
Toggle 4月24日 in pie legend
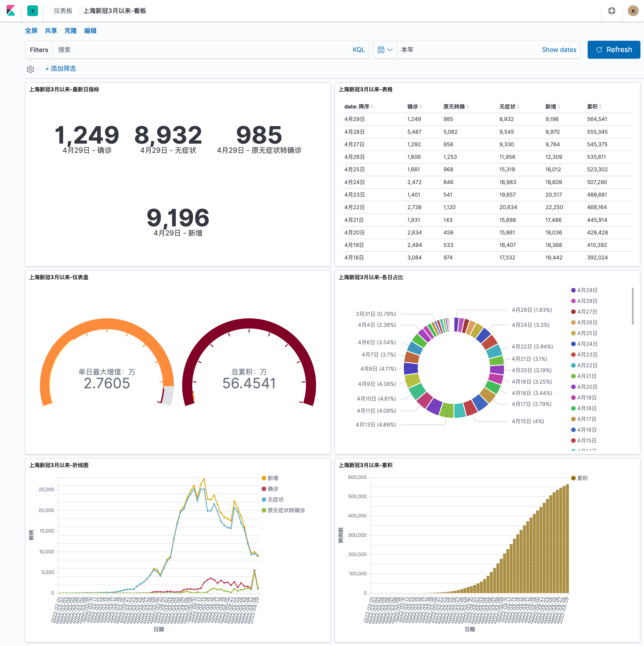pyautogui.click(x=584, y=344)
